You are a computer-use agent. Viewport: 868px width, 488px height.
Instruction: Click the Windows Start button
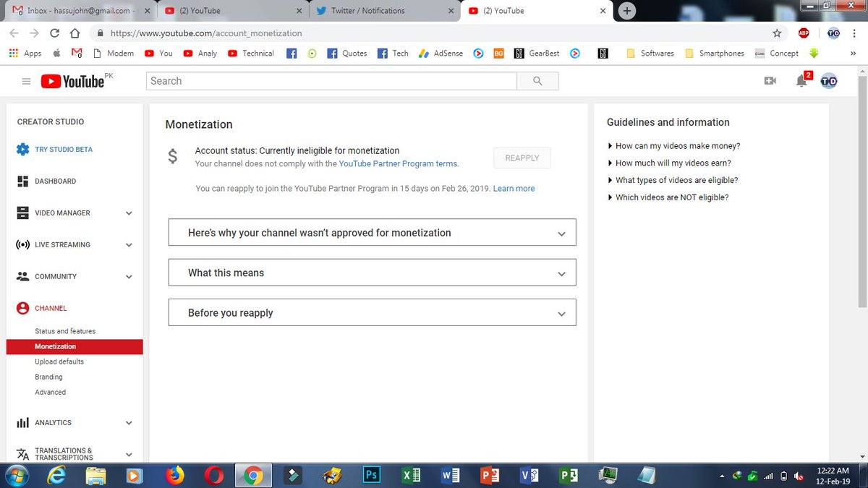pyautogui.click(x=17, y=475)
